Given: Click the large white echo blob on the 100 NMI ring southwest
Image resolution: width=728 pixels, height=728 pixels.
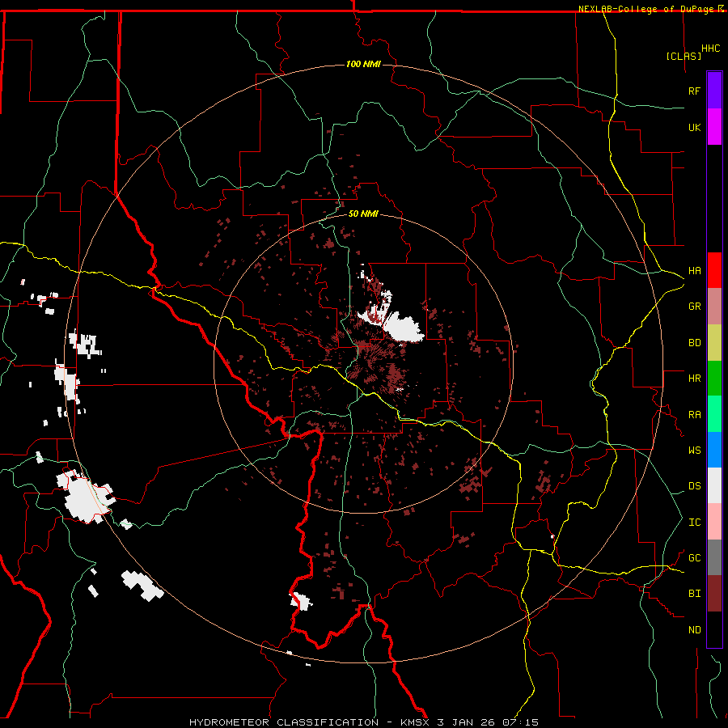Looking at the screenshot, I should coord(87,497).
